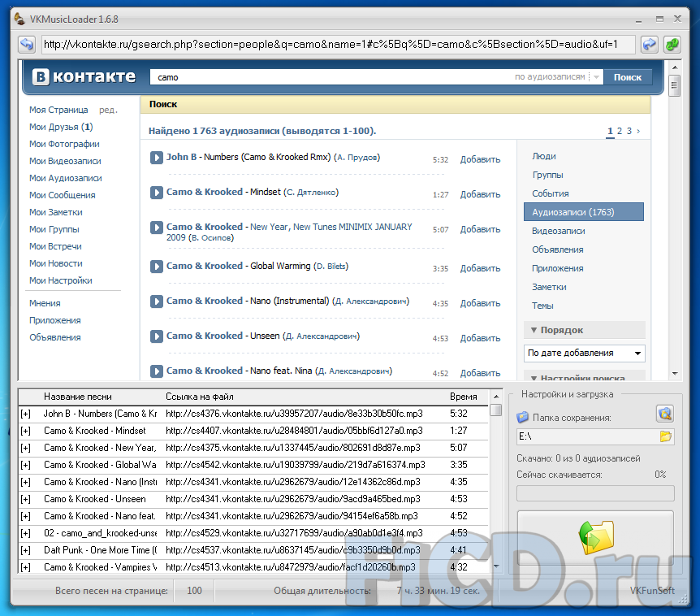Toggle [+] for Camo & Krooked - Unseen row
700x616 pixels.
[25, 499]
